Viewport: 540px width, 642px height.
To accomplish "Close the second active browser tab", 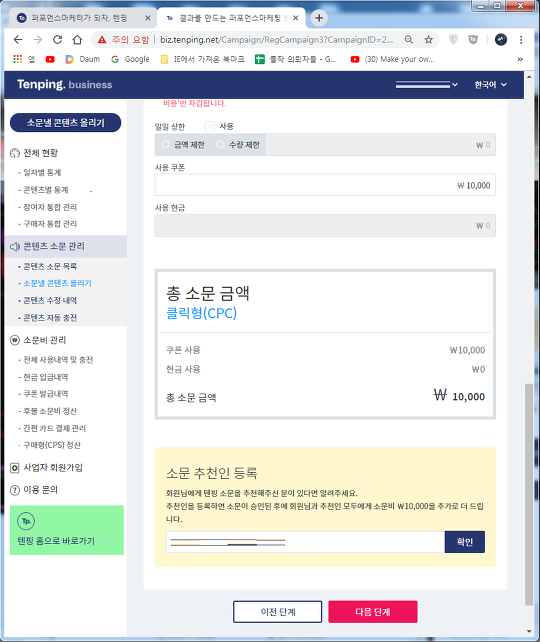I will tap(296, 18).
